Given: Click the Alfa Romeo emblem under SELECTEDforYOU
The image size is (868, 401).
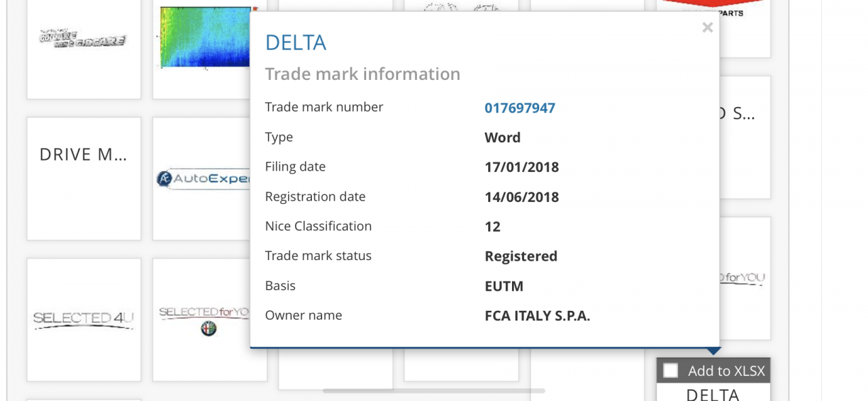Looking at the screenshot, I should 209,329.
